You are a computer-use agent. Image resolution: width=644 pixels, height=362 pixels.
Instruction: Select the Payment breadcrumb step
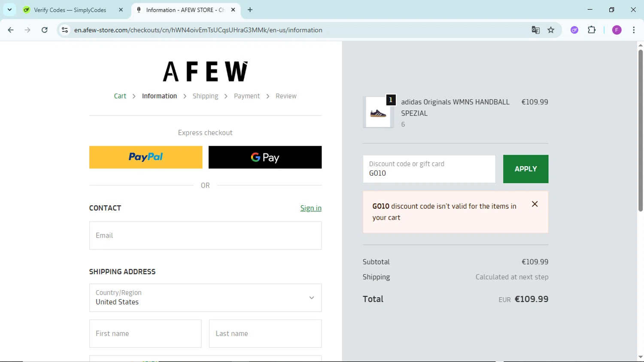click(x=247, y=96)
